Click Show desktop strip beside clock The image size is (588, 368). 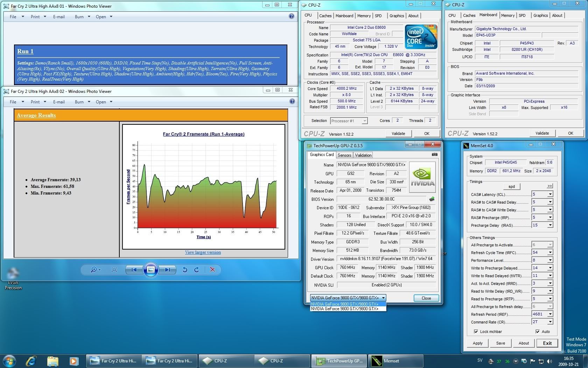[585, 361]
